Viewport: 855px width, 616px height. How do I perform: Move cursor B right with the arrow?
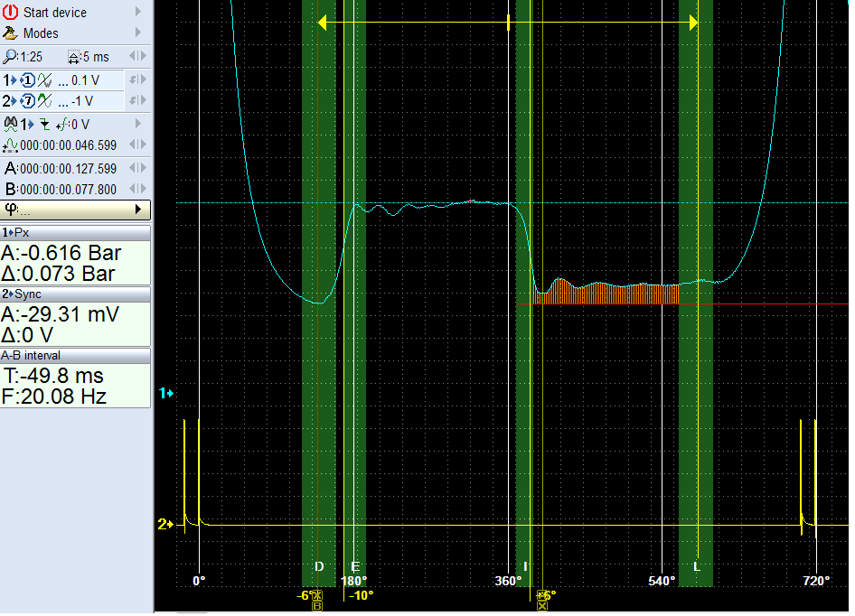click(143, 189)
